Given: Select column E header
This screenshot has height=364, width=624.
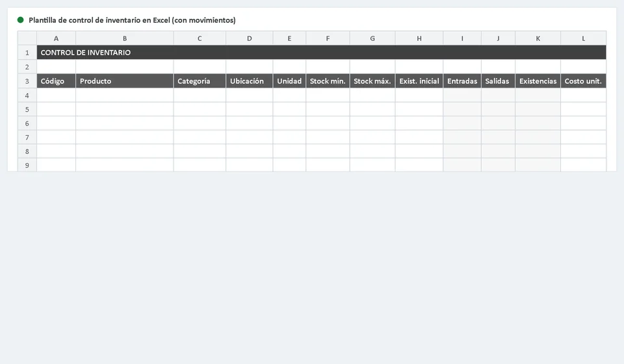Looking at the screenshot, I should [289, 38].
